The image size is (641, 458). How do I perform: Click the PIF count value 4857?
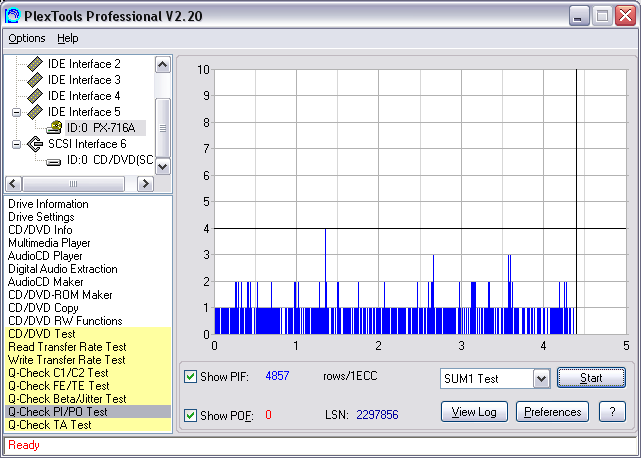[277, 376]
